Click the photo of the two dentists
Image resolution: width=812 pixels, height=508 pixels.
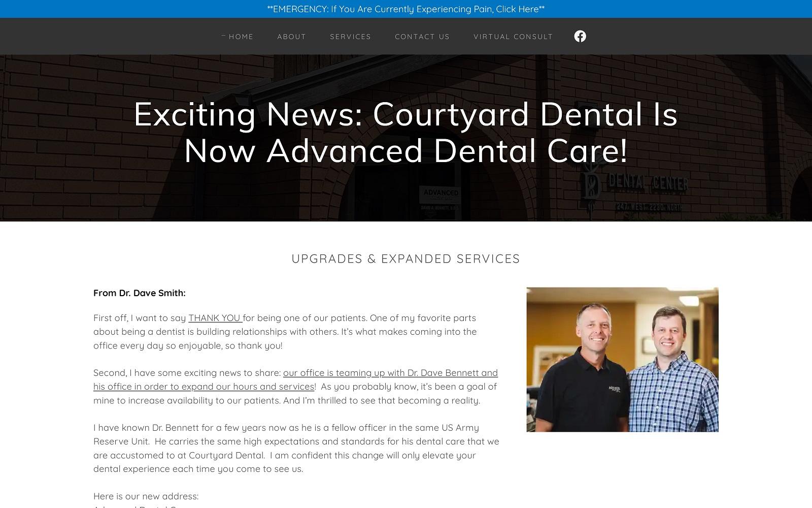622,360
